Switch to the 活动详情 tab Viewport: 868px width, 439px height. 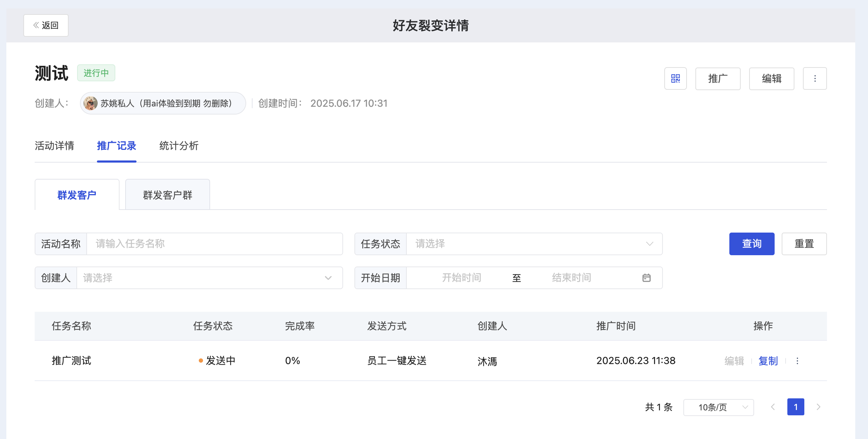[54, 146]
